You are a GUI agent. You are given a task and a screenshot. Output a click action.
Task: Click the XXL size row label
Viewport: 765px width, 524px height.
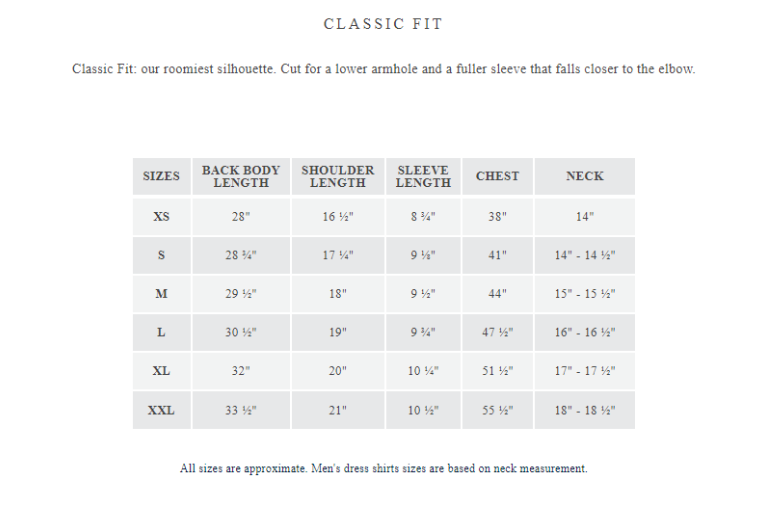[161, 410]
